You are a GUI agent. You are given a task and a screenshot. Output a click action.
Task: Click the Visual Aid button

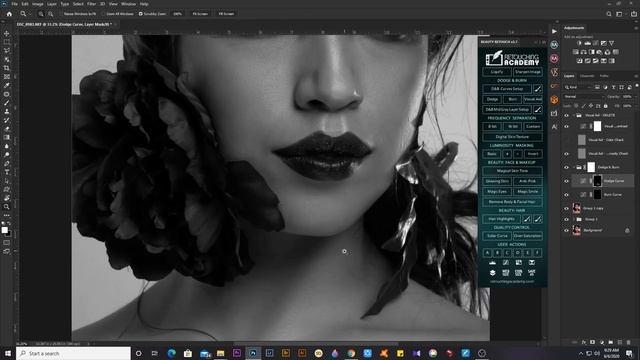point(533,99)
